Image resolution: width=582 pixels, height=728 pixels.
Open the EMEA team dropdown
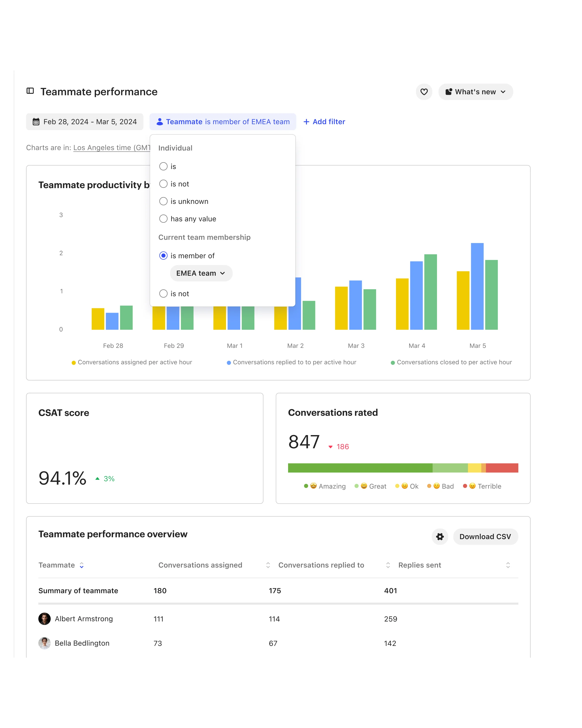point(201,273)
